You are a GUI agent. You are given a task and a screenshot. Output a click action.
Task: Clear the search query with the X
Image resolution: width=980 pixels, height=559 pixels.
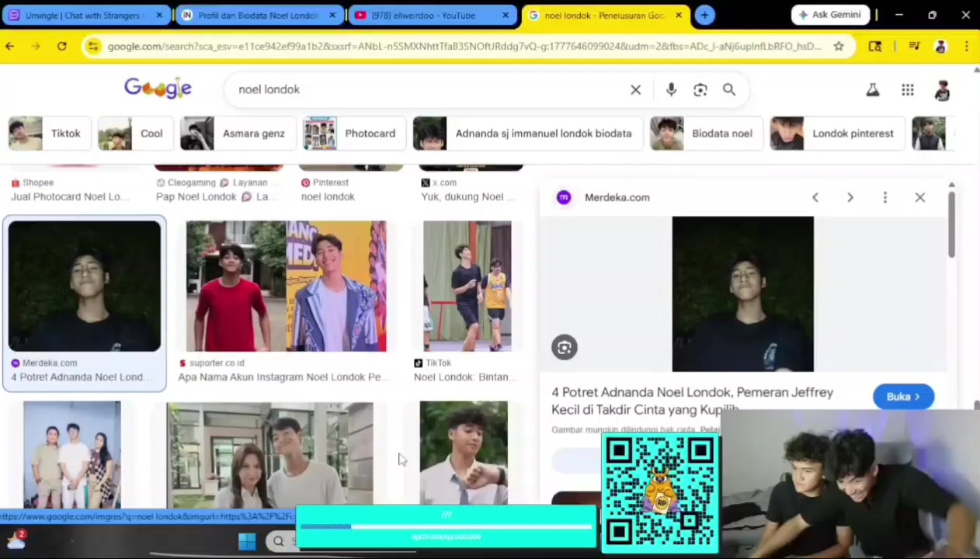(636, 89)
